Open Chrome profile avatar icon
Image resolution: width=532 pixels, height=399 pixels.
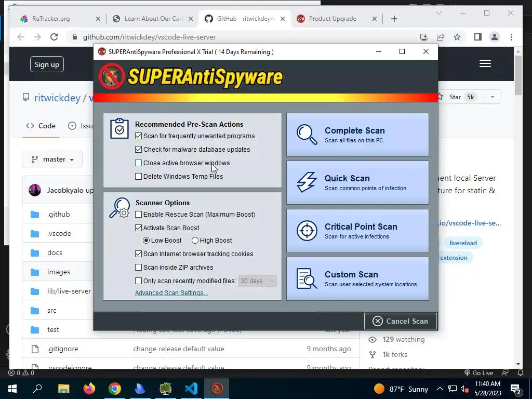pos(495,37)
